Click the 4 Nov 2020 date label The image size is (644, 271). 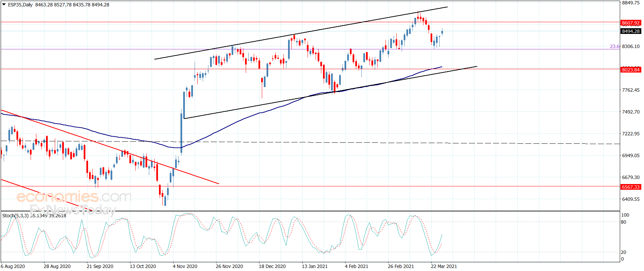coord(185,266)
